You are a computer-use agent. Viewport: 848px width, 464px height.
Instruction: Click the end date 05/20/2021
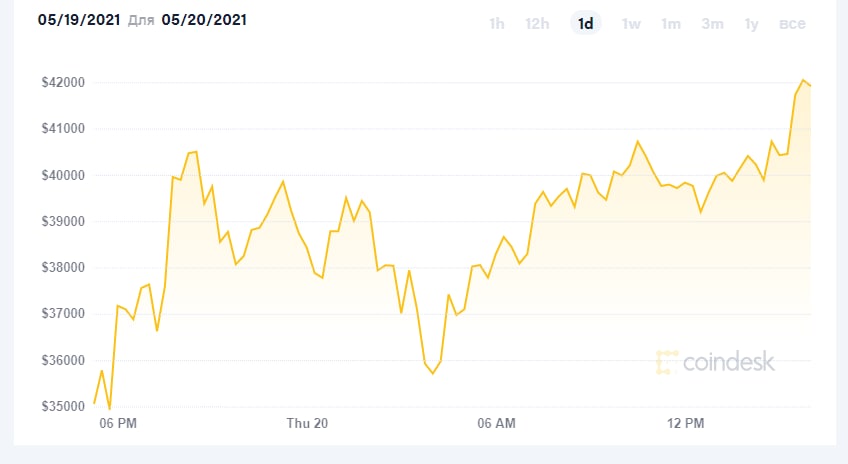(204, 20)
